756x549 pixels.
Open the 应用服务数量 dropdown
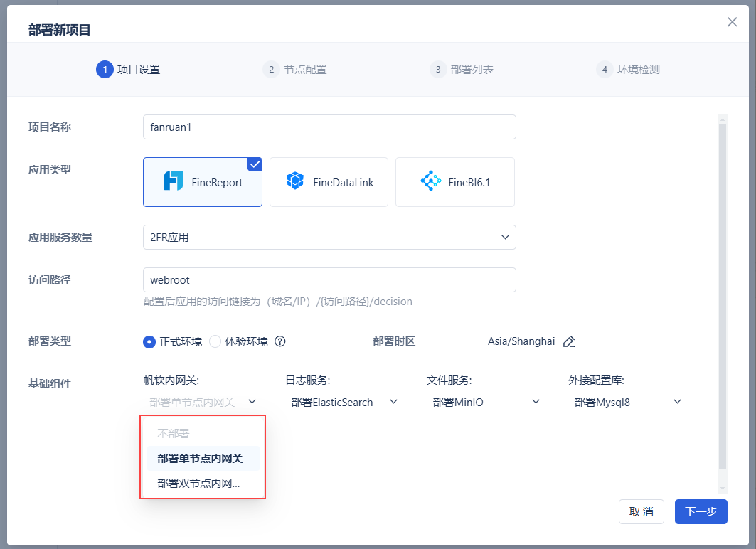tap(329, 237)
